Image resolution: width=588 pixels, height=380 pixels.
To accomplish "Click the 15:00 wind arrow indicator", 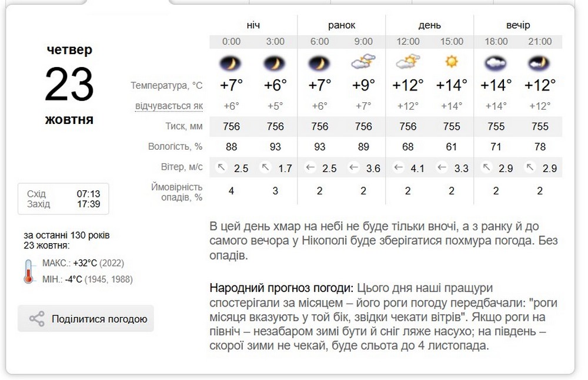I will click(x=442, y=168).
